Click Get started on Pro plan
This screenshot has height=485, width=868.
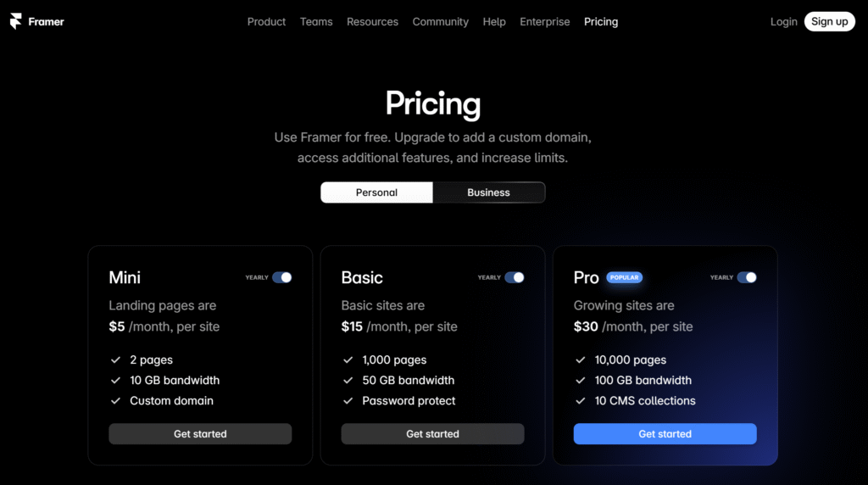tap(665, 434)
